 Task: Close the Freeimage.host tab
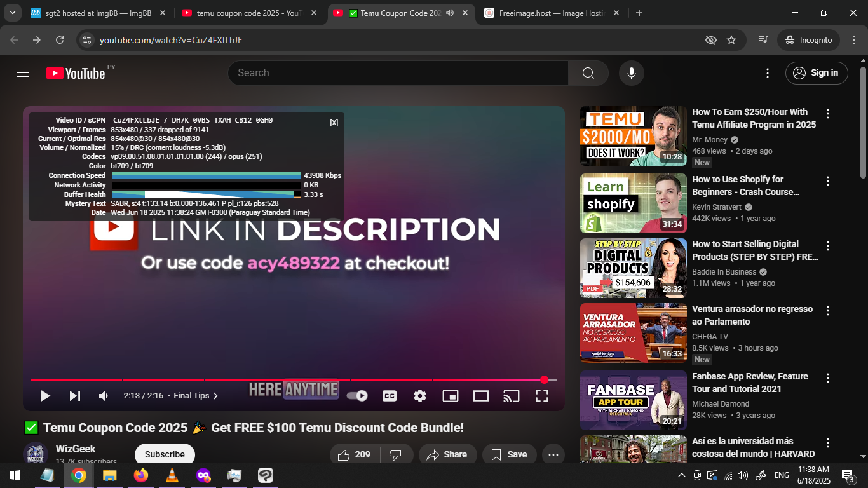point(616,13)
